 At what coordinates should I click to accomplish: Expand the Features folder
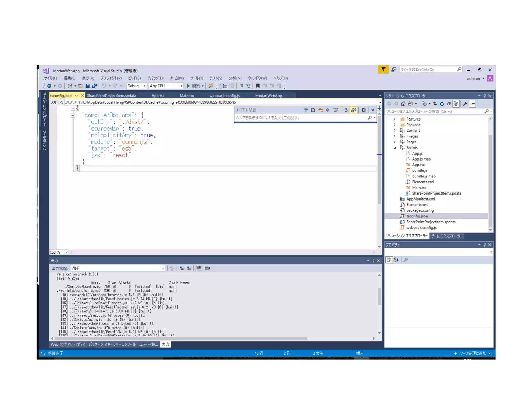(x=394, y=119)
